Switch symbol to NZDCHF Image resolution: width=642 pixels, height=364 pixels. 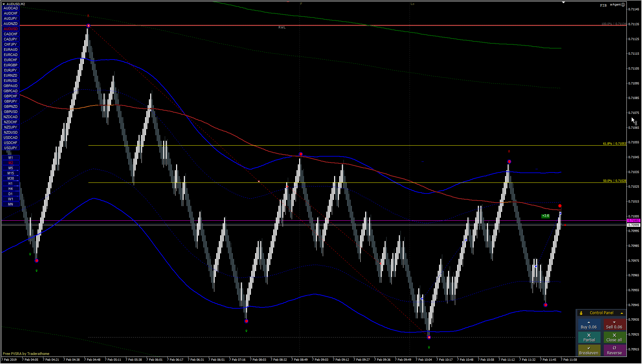point(11,122)
